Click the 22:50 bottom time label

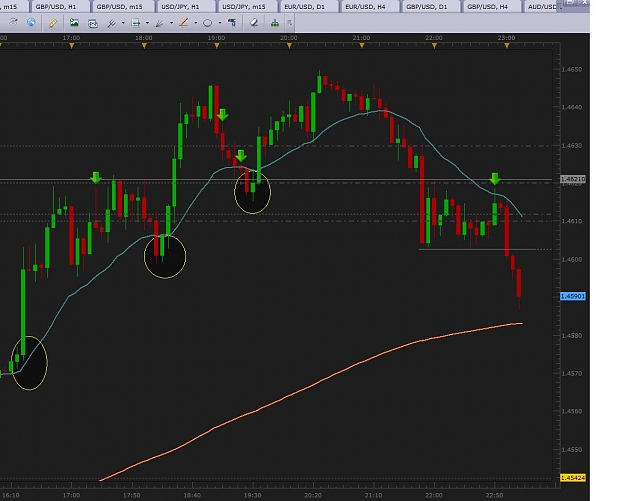(x=494, y=495)
